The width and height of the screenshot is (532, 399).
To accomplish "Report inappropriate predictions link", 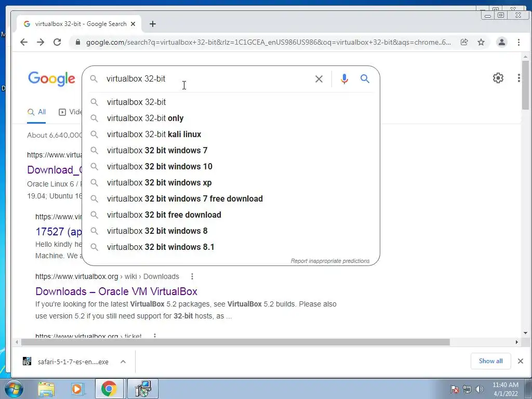I will 330,261.
